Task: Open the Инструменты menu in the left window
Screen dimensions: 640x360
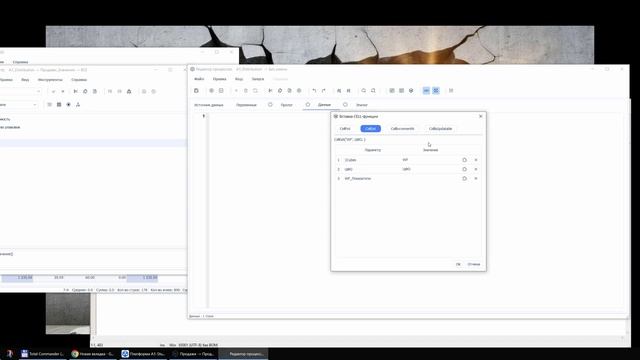Action: [50, 80]
